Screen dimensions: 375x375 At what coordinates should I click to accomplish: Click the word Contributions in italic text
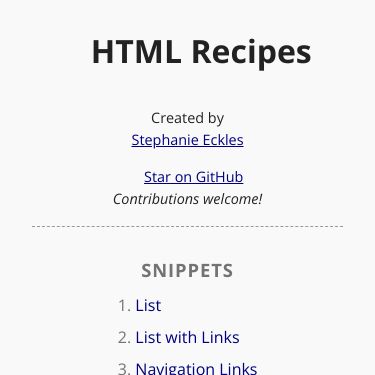[x=156, y=199]
